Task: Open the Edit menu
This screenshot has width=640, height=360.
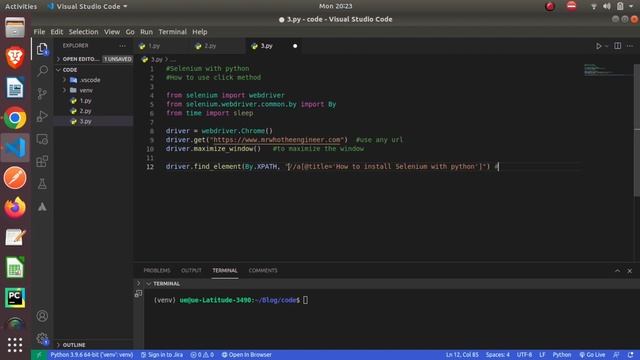Action: pos(56,32)
